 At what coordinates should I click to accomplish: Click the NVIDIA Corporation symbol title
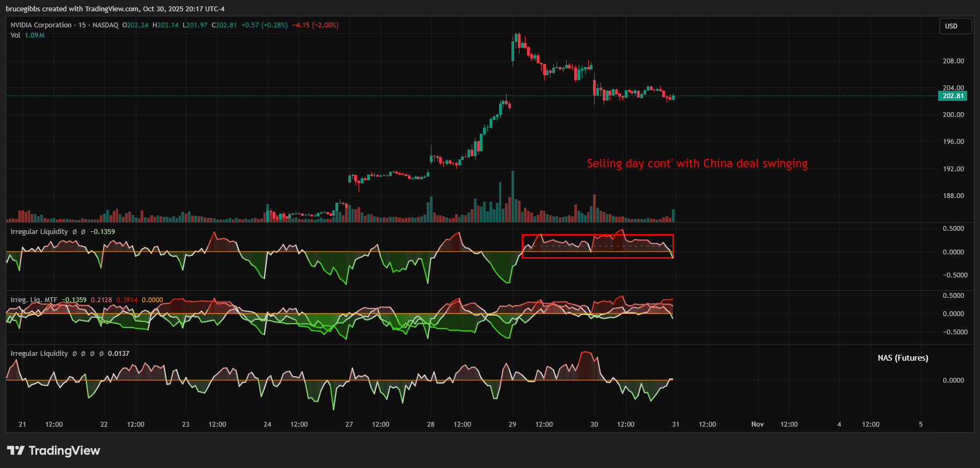pos(41,25)
